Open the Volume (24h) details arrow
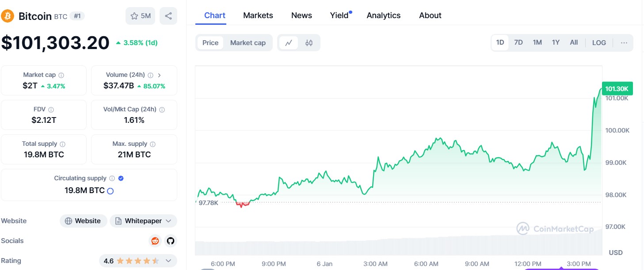 tap(159, 75)
